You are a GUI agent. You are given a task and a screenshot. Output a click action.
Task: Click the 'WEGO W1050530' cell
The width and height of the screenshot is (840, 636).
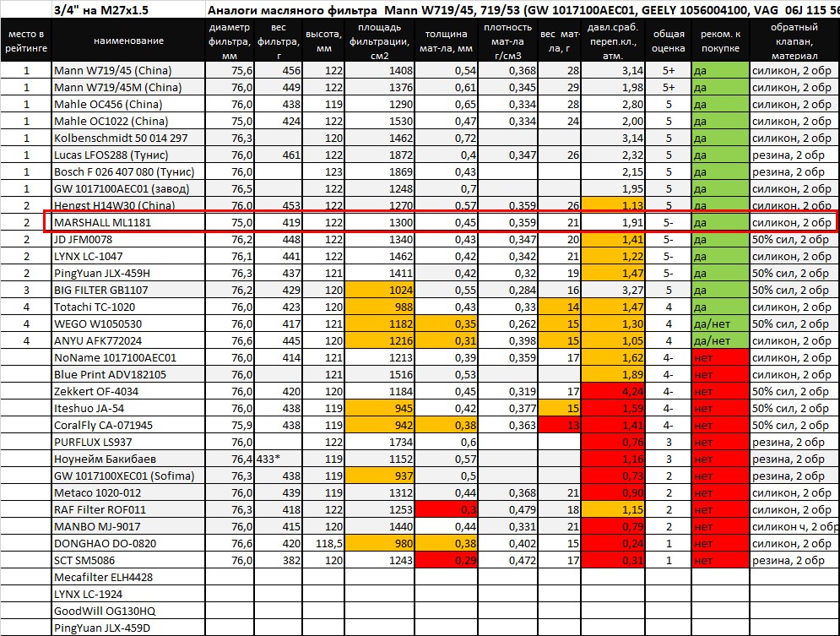128,323
